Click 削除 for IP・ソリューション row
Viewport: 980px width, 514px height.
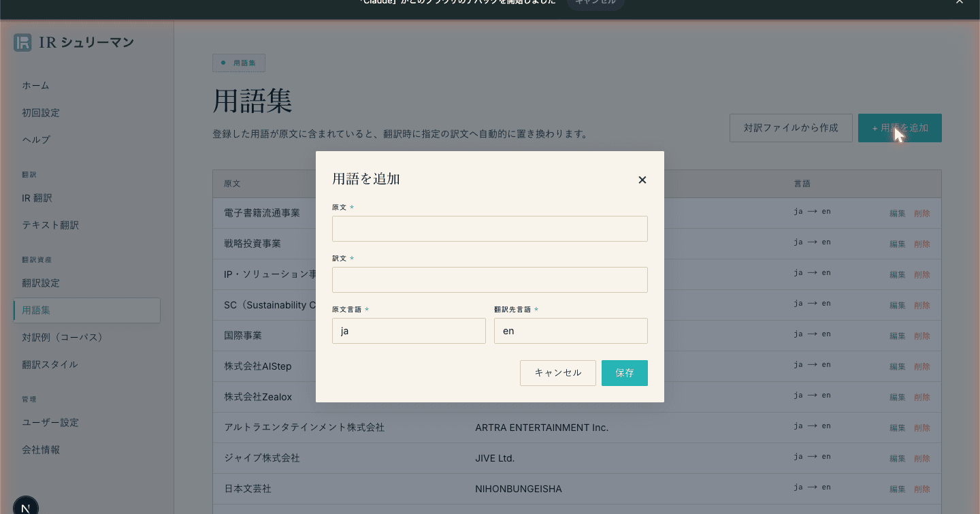coord(922,275)
